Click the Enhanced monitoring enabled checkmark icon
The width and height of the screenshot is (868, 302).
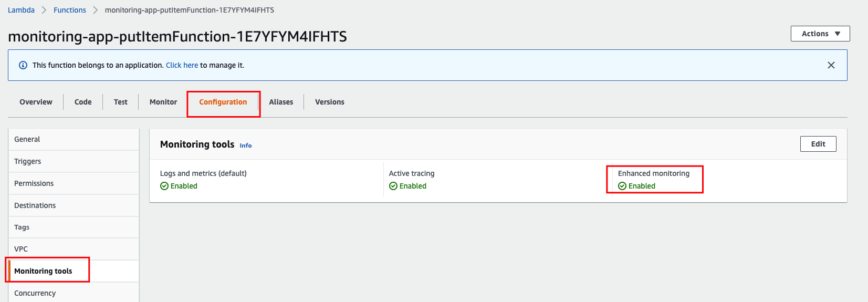[x=622, y=186]
